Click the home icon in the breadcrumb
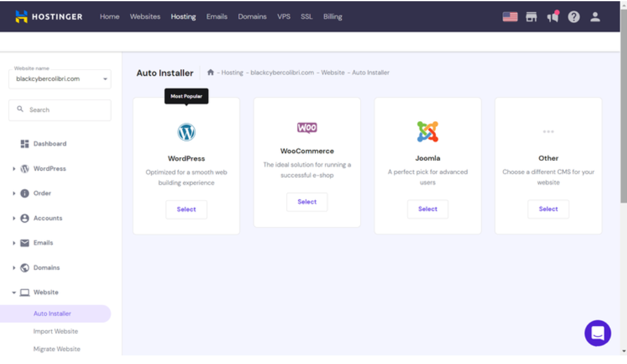627x364 pixels. [211, 72]
